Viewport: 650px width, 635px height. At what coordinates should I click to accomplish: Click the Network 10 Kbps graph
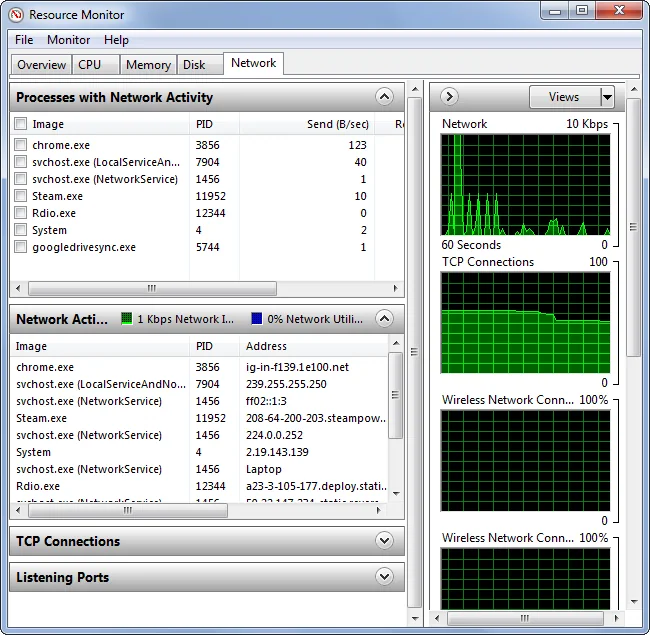[x=526, y=185]
